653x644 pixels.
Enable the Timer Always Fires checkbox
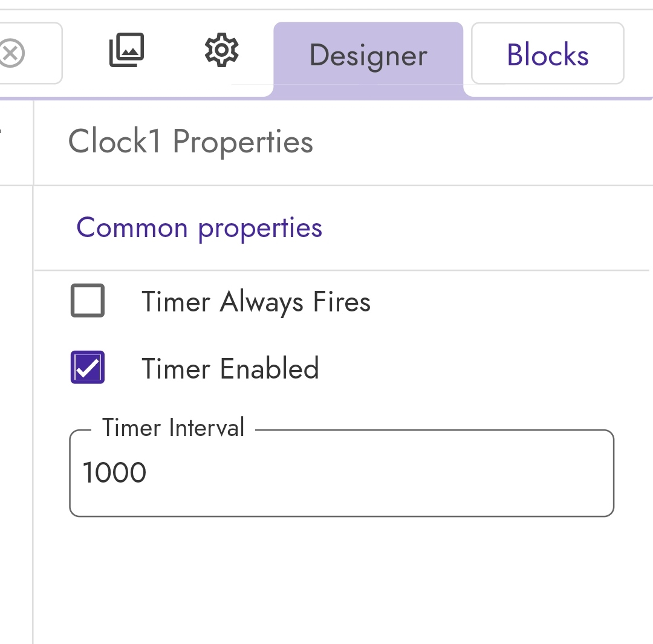(x=88, y=301)
